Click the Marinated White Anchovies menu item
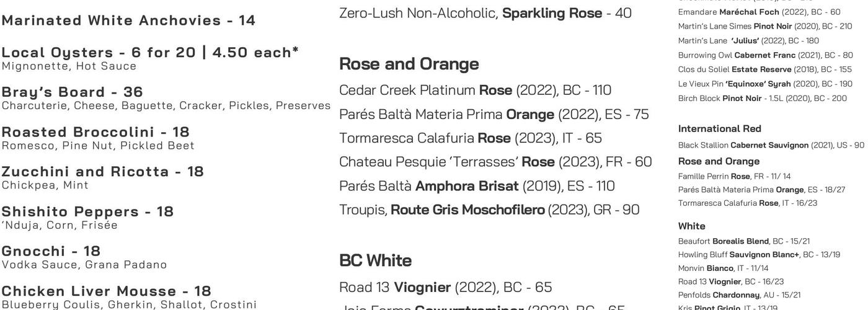This screenshot has height=310, width=868. pyautogui.click(x=128, y=20)
